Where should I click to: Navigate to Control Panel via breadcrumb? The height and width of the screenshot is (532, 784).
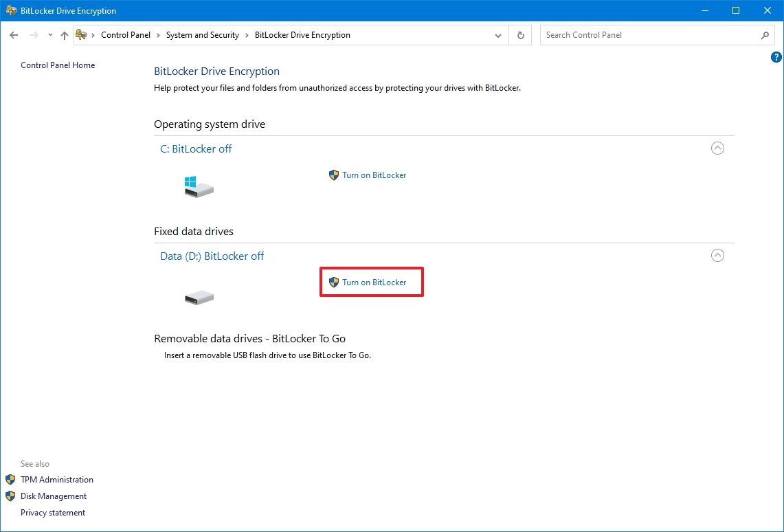(x=126, y=34)
